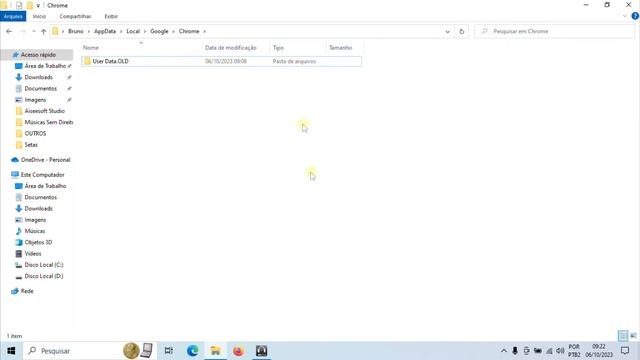640x360 pixels.
Task: Open the Aiseesoft Studio folder
Action: coord(44,111)
